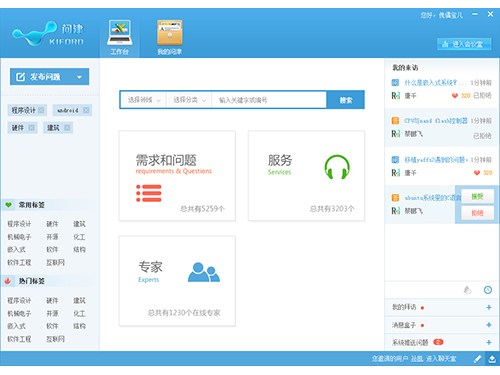Select 结构 under 常用标签

pyautogui.click(x=79, y=250)
